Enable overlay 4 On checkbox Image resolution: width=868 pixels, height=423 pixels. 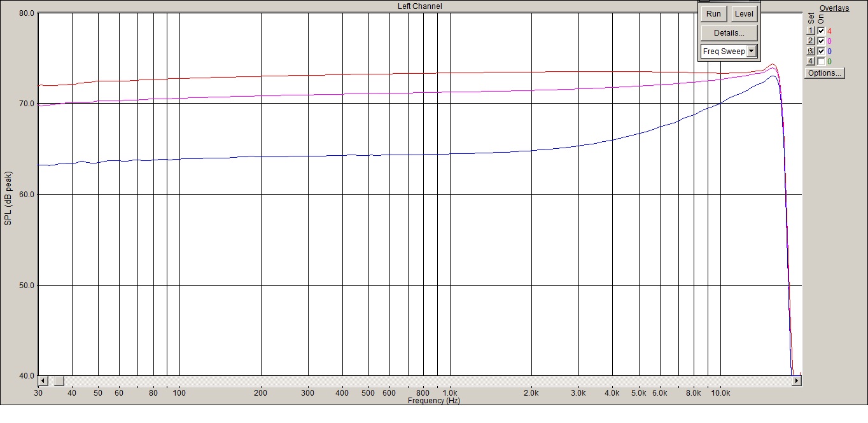[x=821, y=61]
